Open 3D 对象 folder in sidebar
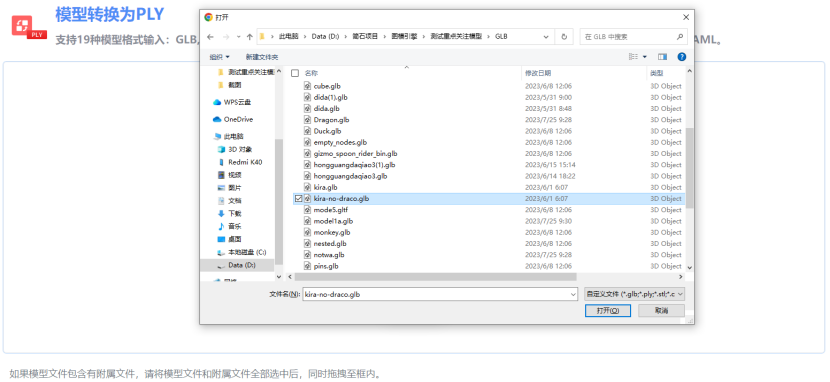The height and width of the screenshot is (382, 830). click(235, 149)
